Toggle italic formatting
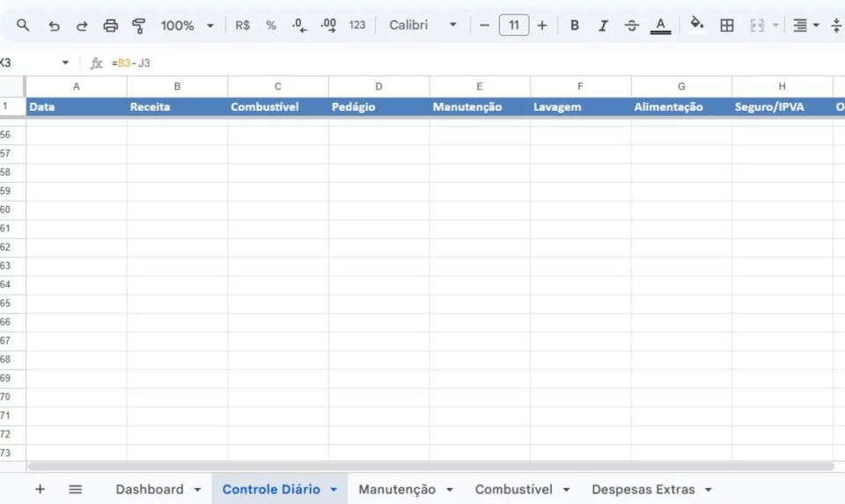The height and width of the screenshot is (504, 845). (x=603, y=26)
